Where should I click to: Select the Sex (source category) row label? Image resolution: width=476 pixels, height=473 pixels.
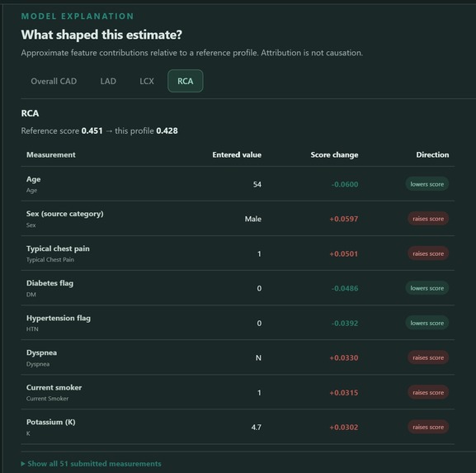pos(65,214)
